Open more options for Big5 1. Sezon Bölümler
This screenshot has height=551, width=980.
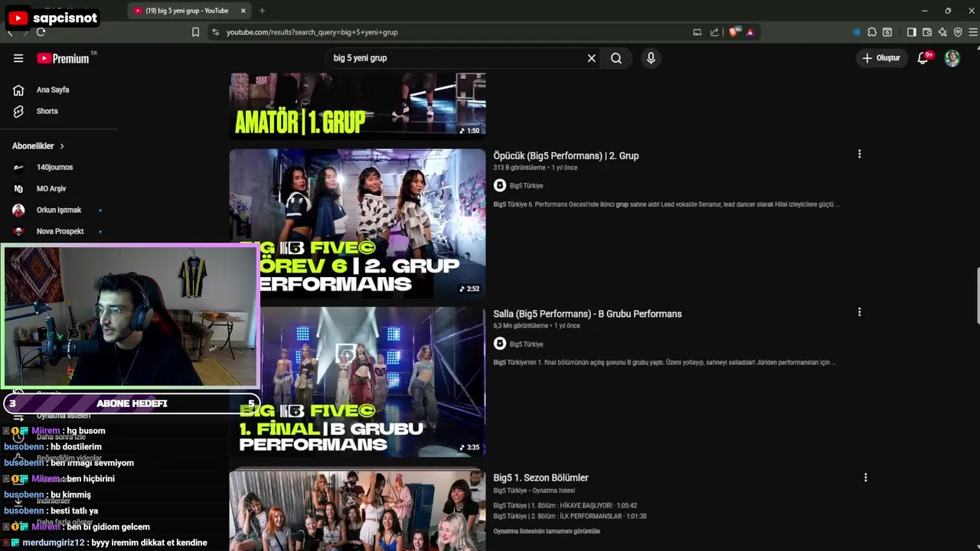pos(865,478)
